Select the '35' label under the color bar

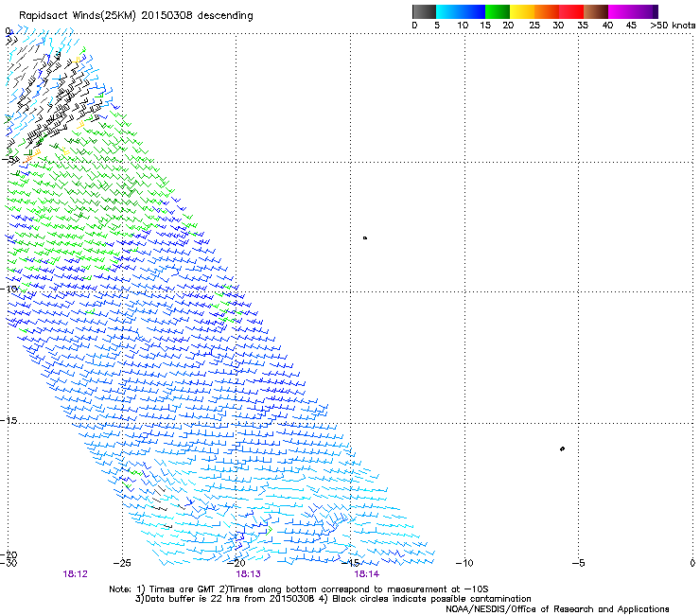tap(583, 26)
